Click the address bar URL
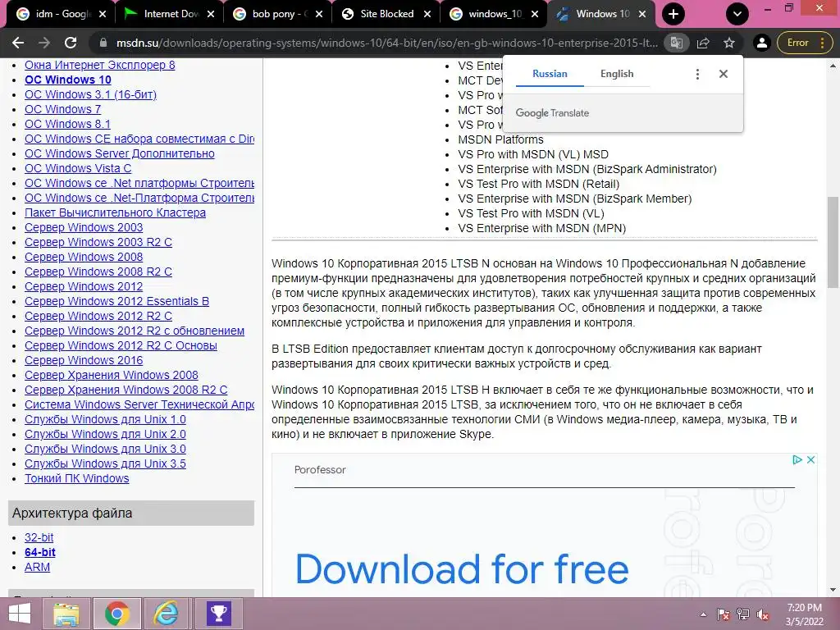The width and height of the screenshot is (840, 630). (387, 43)
